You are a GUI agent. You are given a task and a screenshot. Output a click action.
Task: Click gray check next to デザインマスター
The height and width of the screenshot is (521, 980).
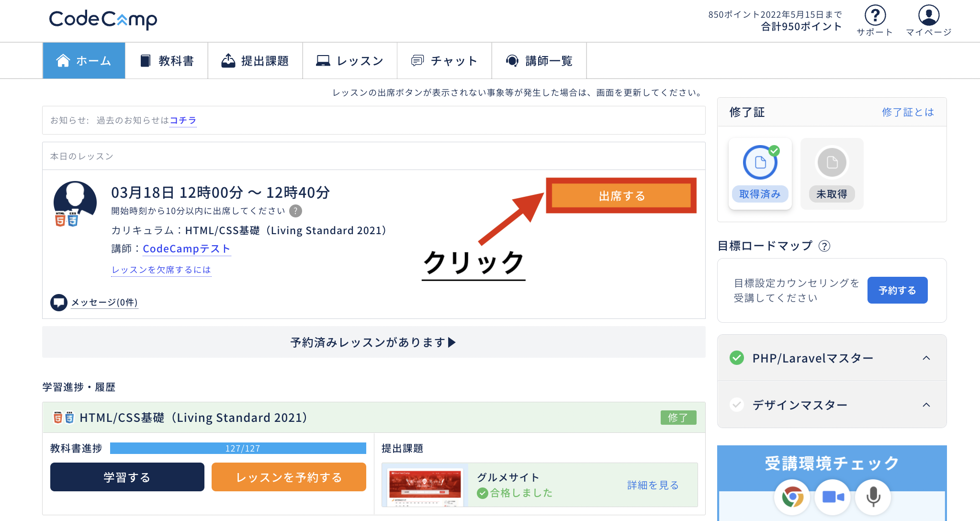pos(736,405)
